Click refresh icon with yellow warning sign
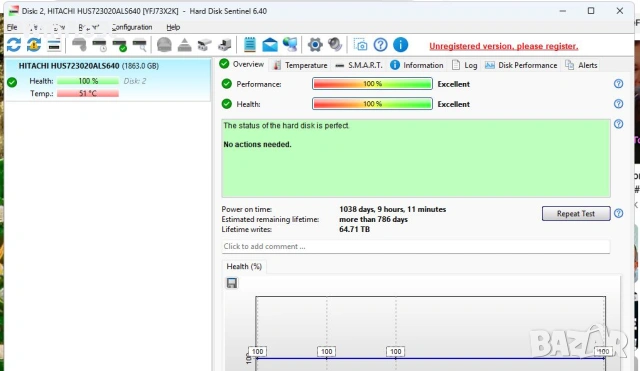This screenshot has width=640, height=371. click(34, 44)
